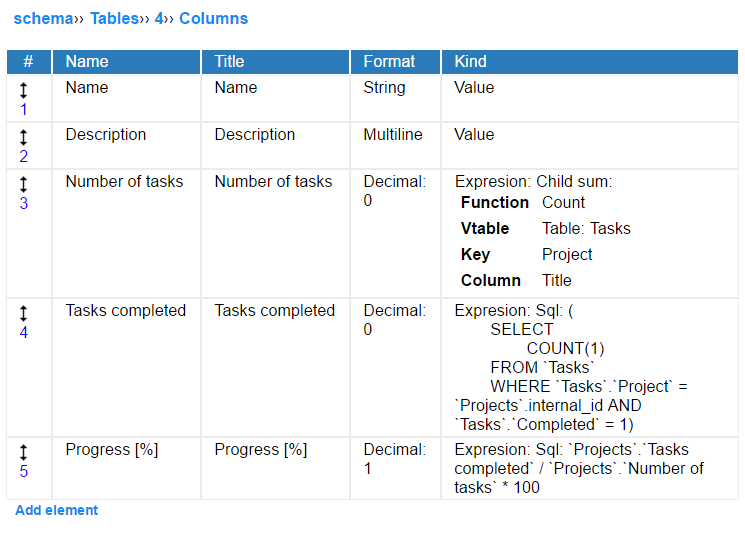Open column number 1 link
This screenshot has width=745, height=533.
pos(23,109)
